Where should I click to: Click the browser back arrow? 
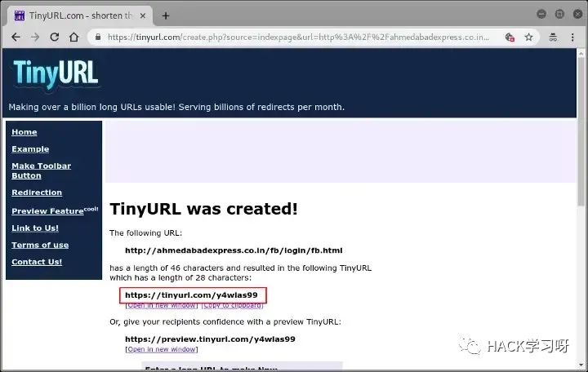pyautogui.click(x=16, y=37)
